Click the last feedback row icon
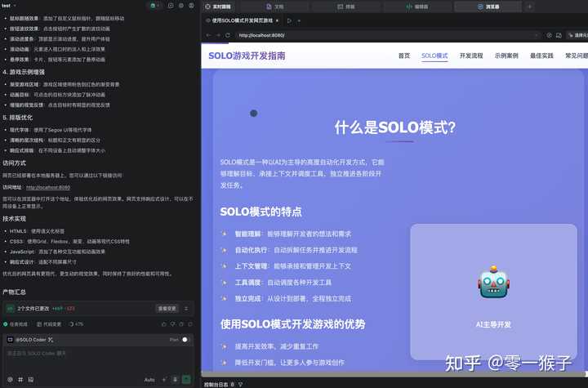The width and height of the screenshot is (588, 388). pyautogui.click(x=190, y=324)
